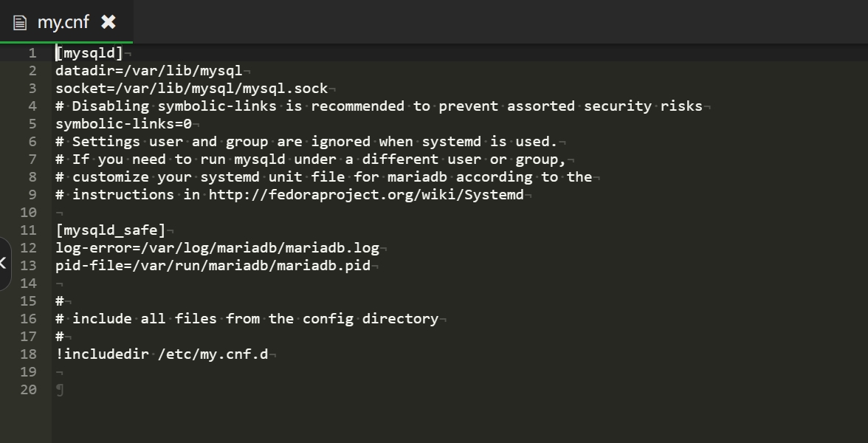Click the !includedir /etc/my.cnf.d line
This screenshot has width=868, height=443.
[162, 354]
